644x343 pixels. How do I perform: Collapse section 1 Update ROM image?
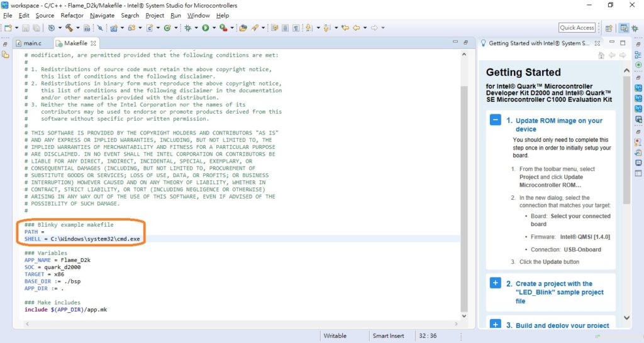coord(496,120)
